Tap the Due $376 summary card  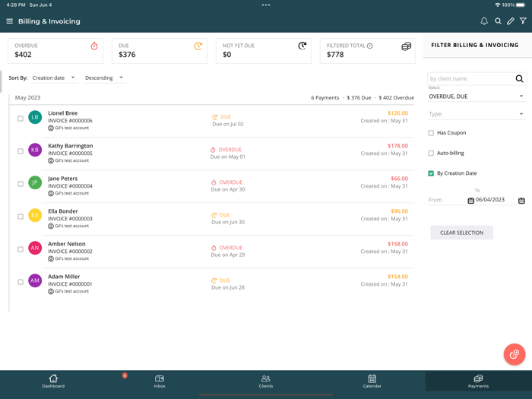click(160, 51)
